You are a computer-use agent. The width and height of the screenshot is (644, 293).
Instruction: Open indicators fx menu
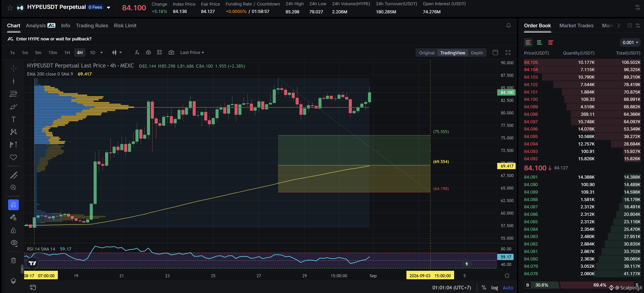[x=137, y=53]
